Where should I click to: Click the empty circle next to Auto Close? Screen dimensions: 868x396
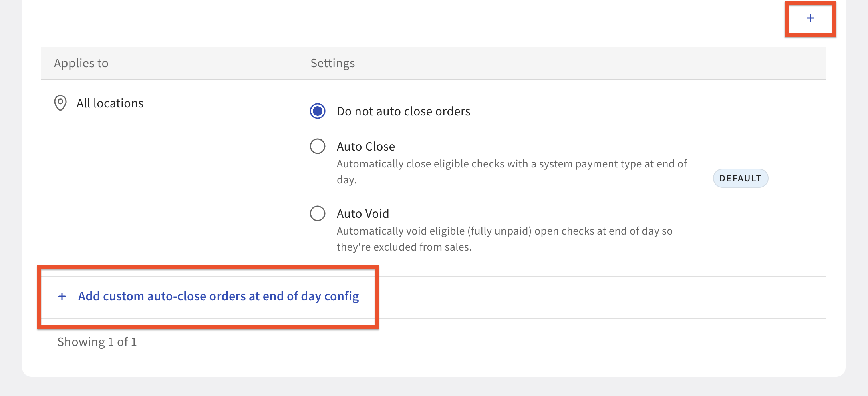pos(318,146)
